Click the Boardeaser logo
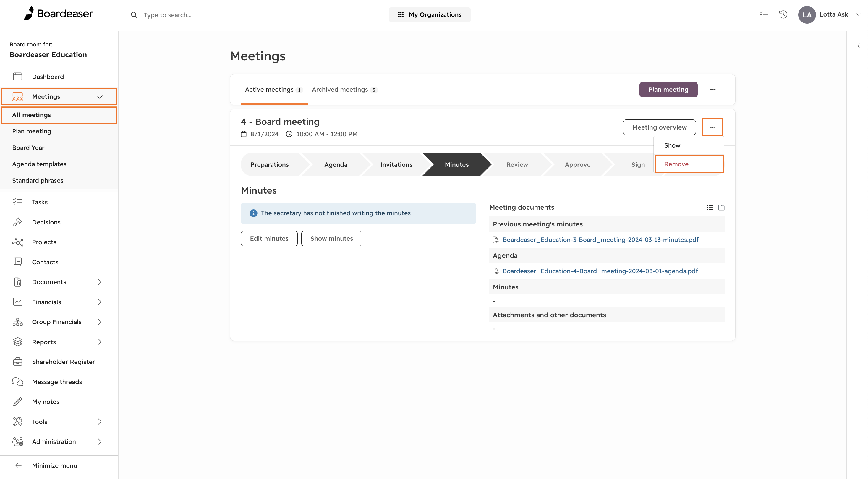The width and height of the screenshot is (868, 479). click(x=58, y=14)
